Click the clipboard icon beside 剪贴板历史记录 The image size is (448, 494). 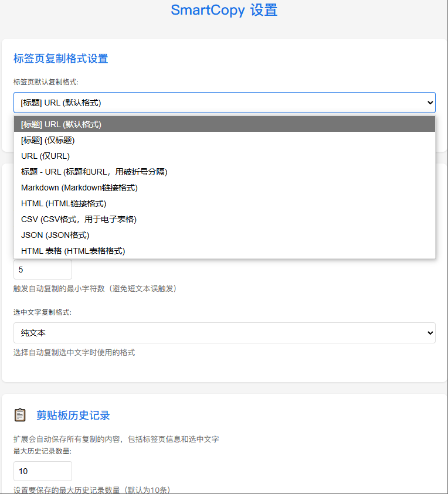20,415
